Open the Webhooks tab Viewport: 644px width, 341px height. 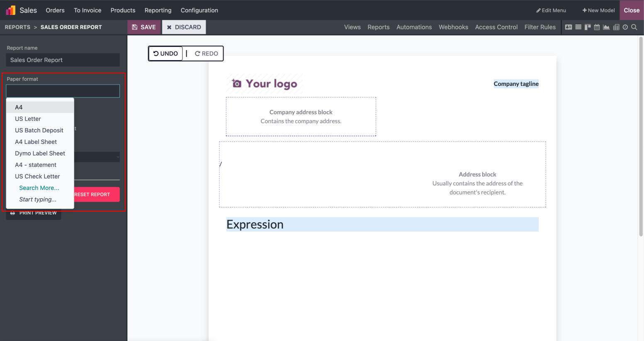454,27
